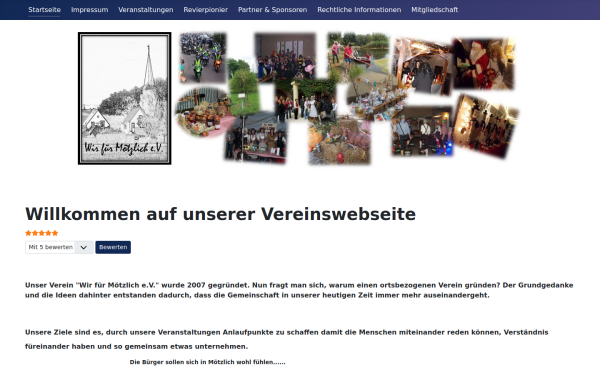The width and height of the screenshot is (600, 375).
Task: Open Partner & Sponsoren page
Action: [272, 10]
